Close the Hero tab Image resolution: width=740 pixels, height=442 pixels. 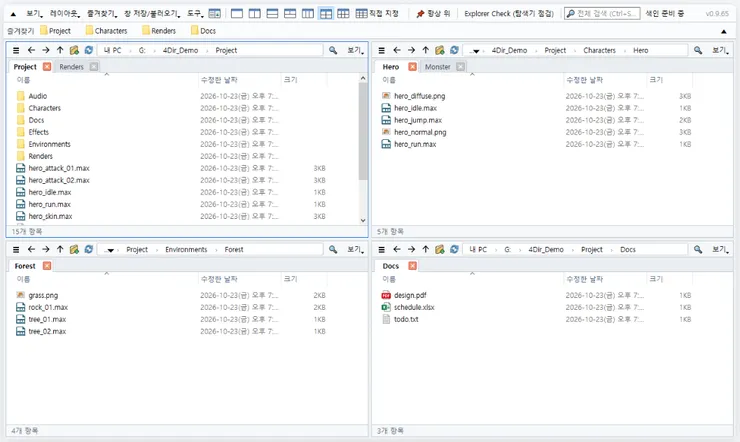412,67
